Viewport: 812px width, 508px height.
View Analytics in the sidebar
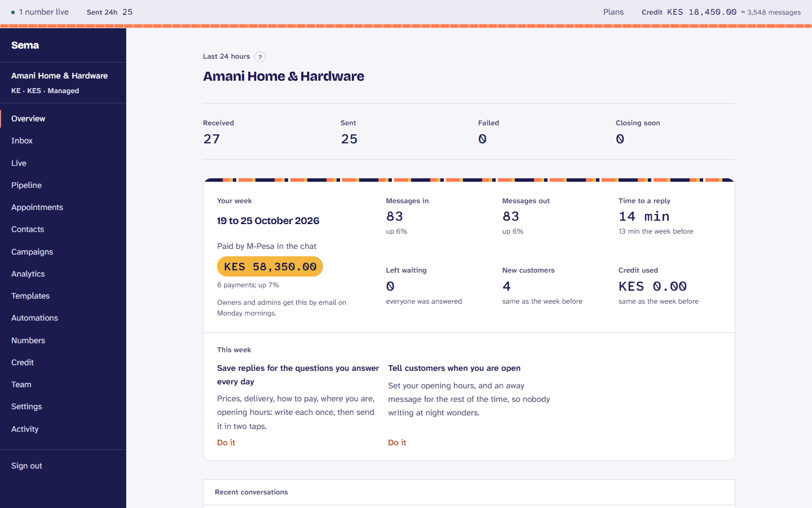tap(63, 274)
